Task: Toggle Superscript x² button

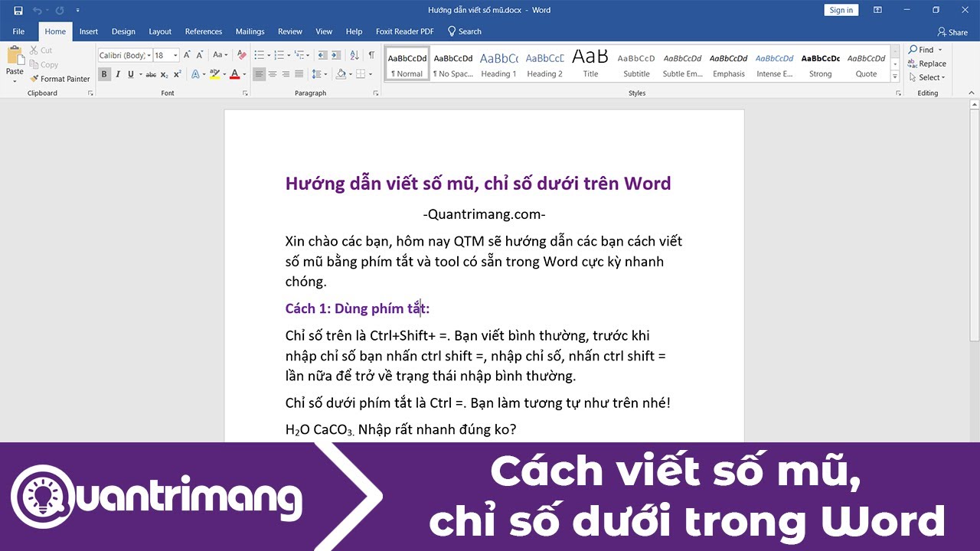Action: [177, 74]
